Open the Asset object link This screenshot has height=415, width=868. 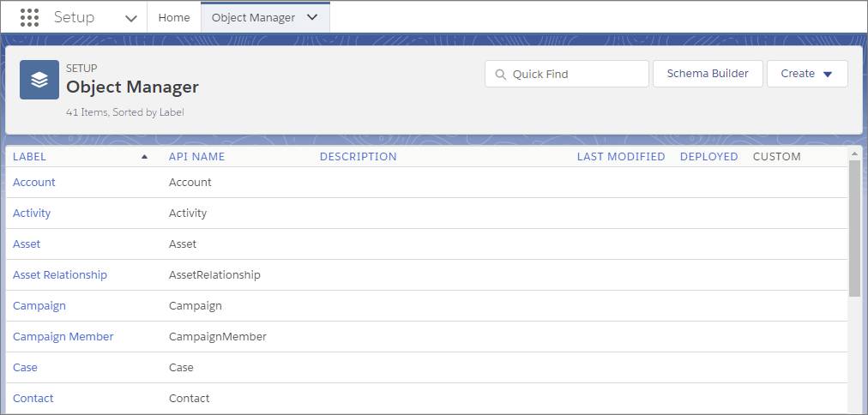27,244
